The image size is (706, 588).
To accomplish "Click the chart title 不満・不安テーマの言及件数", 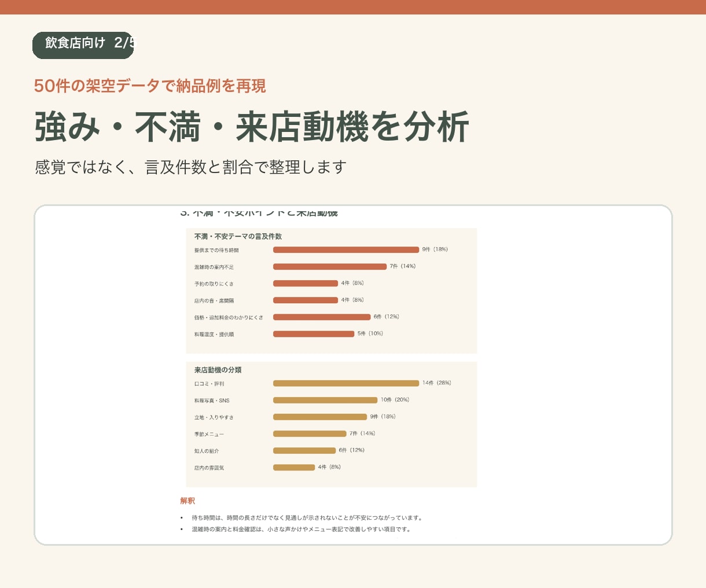I will click(x=238, y=237).
